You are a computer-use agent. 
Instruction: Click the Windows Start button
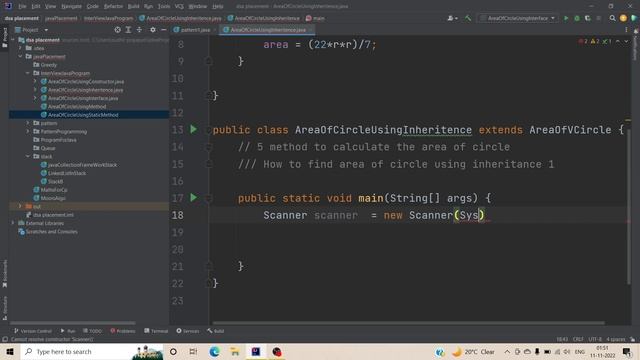coord(10,351)
